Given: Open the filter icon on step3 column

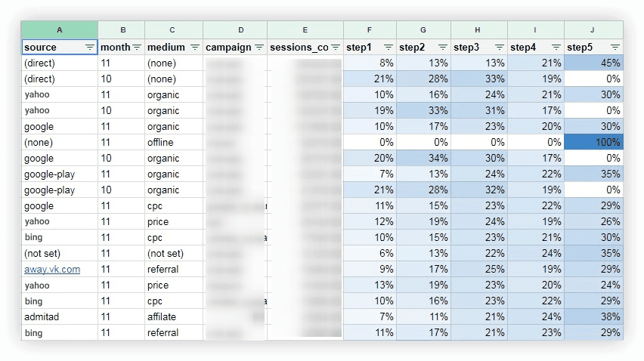Looking at the screenshot, I should [x=500, y=48].
